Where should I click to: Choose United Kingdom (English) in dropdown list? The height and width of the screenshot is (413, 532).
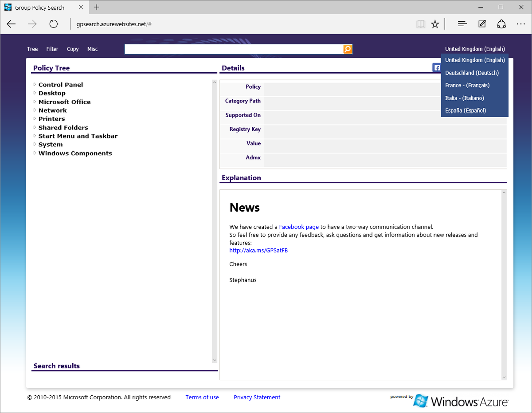coord(474,60)
